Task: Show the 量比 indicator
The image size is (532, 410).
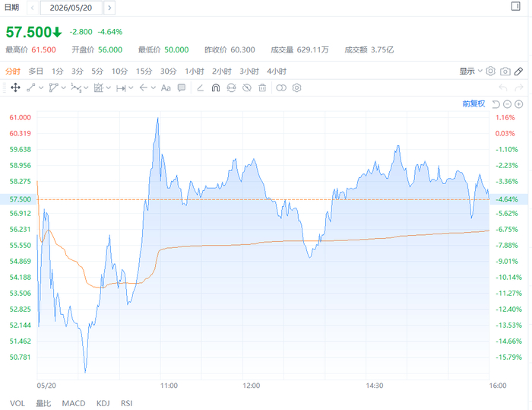Action: (43, 403)
